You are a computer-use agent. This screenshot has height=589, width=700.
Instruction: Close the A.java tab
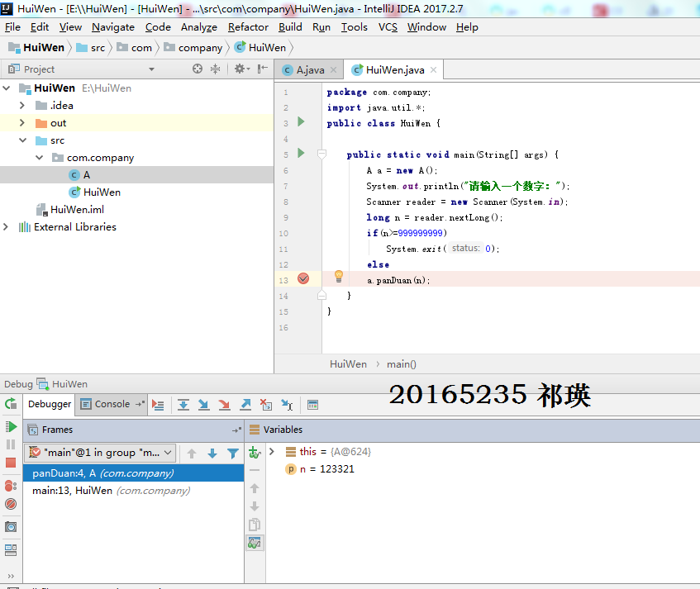click(x=334, y=70)
